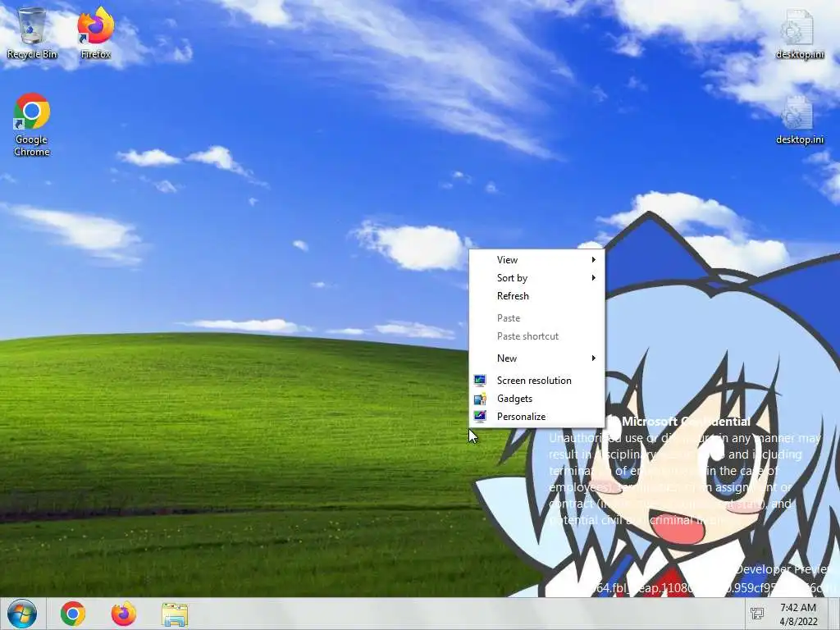Click the greyed-out Paste shortcut entry
This screenshot has width=840, height=630.
536,336
